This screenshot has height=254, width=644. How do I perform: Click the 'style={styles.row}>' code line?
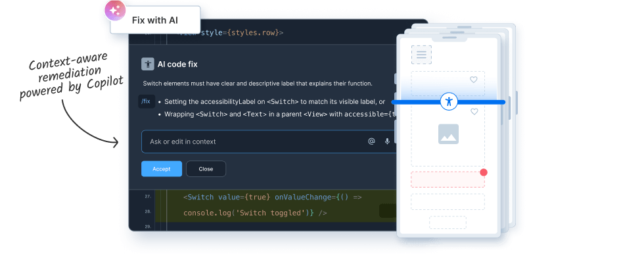click(242, 32)
